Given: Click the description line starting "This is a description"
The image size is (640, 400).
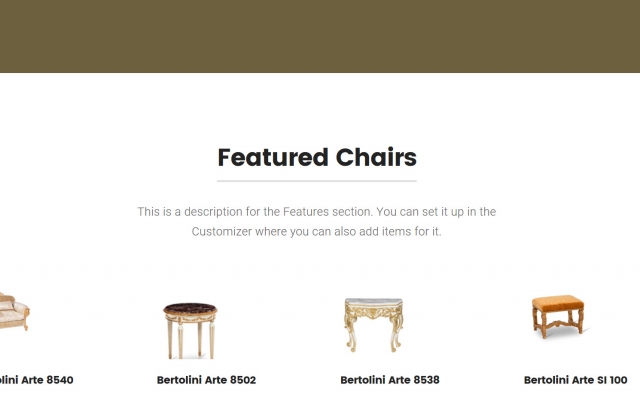Looking at the screenshot, I should tap(317, 212).
